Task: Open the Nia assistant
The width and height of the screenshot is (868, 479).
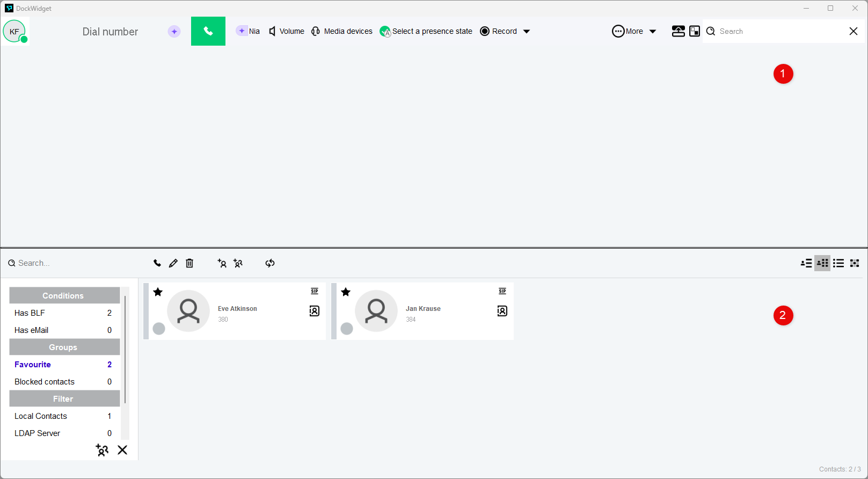Action: (249, 31)
